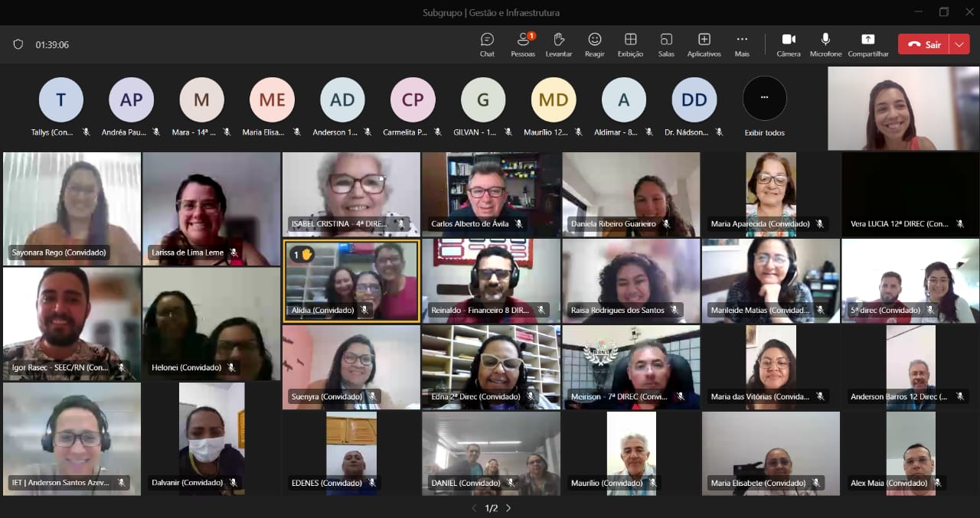Select Dalvanir video tile
Image resolution: width=980 pixels, height=518 pixels.
[211, 439]
